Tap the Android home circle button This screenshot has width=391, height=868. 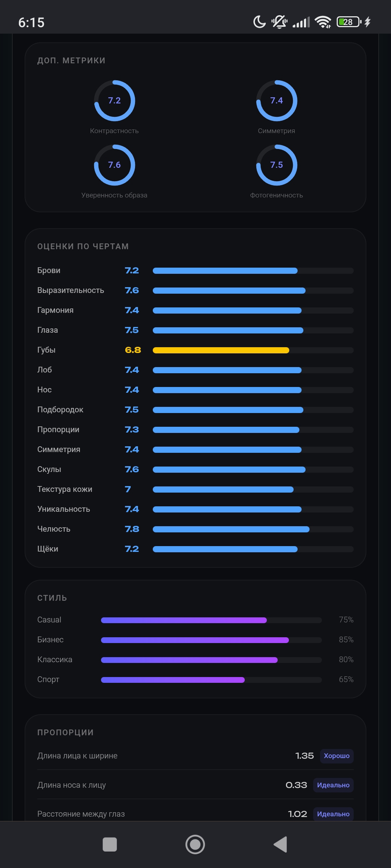(195, 844)
